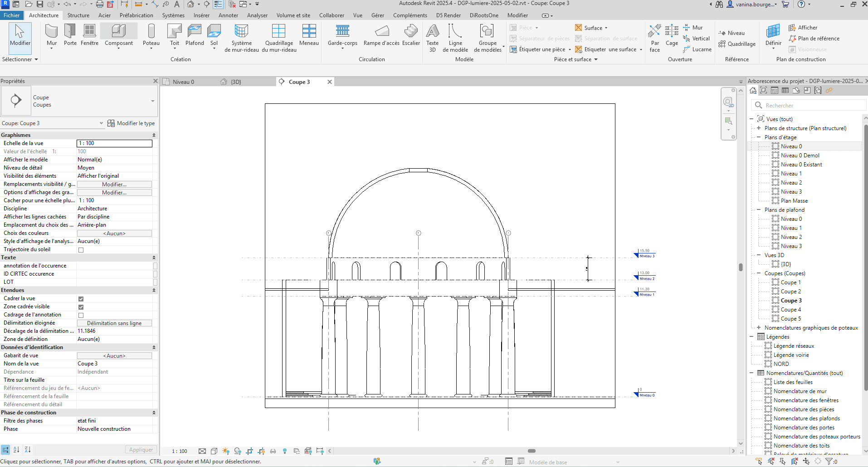Viewport: 868px width, 467px height.
Task: Click the Niveau (level) tool
Action: (x=731, y=33)
